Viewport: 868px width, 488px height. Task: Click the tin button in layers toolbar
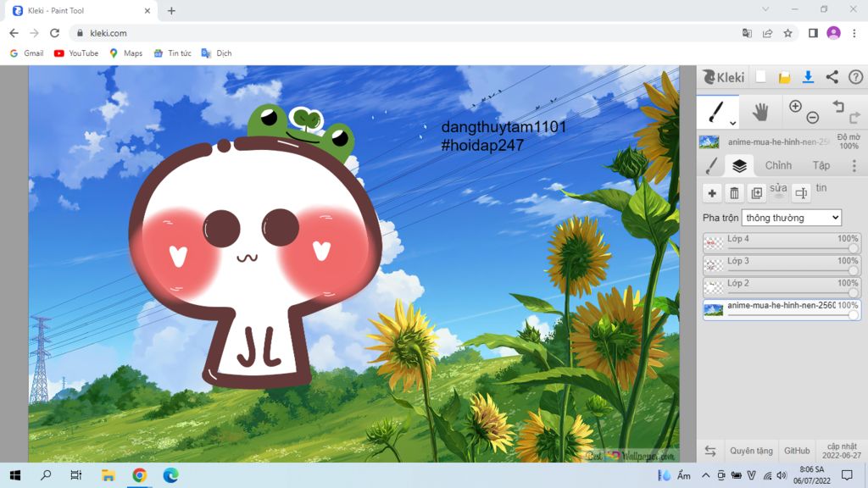[821, 188]
